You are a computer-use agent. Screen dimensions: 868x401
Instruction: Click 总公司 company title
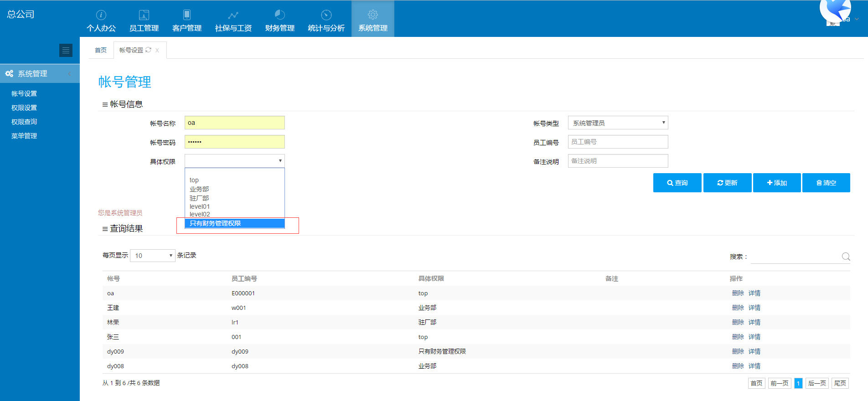click(21, 14)
